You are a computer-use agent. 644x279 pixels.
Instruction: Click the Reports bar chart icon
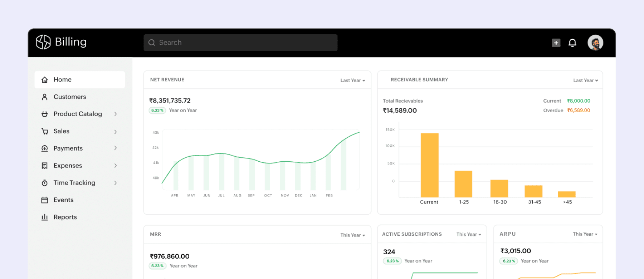coord(45,217)
